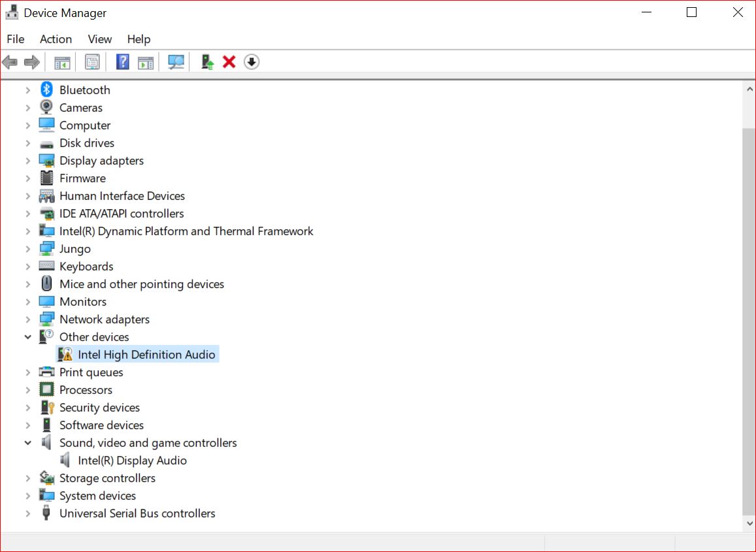This screenshot has width=756, height=552.
Task: Open the Properties toolbar icon
Action: coord(92,61)
